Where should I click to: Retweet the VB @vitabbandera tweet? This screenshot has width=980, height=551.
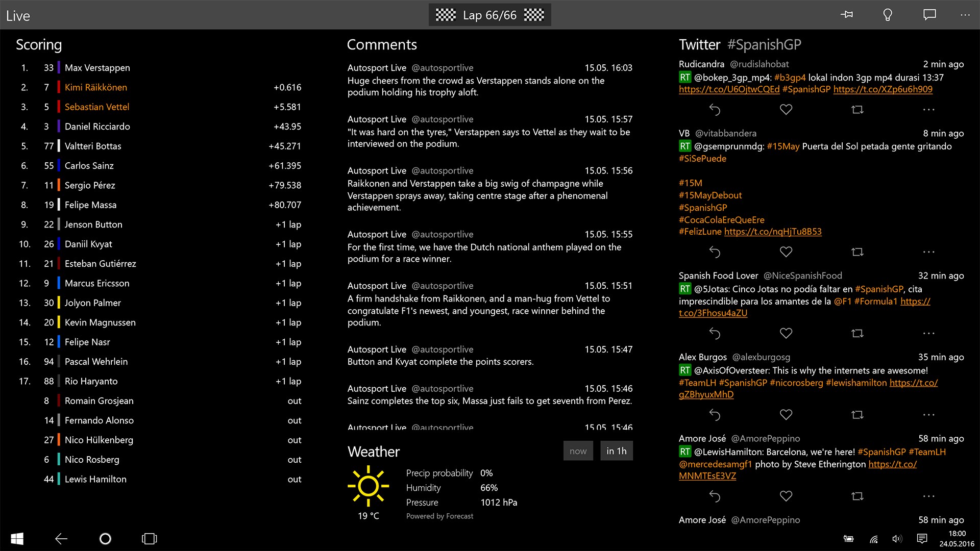click(857, 252)
